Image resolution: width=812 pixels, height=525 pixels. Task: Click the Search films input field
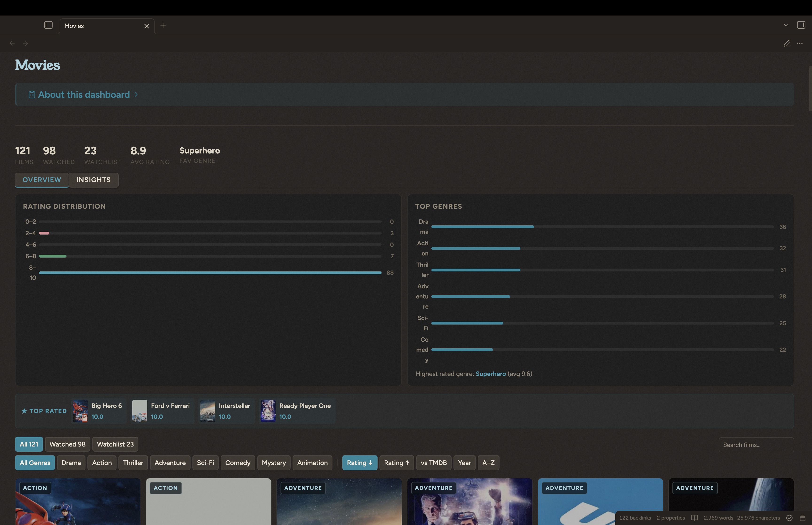pos(756,445)
